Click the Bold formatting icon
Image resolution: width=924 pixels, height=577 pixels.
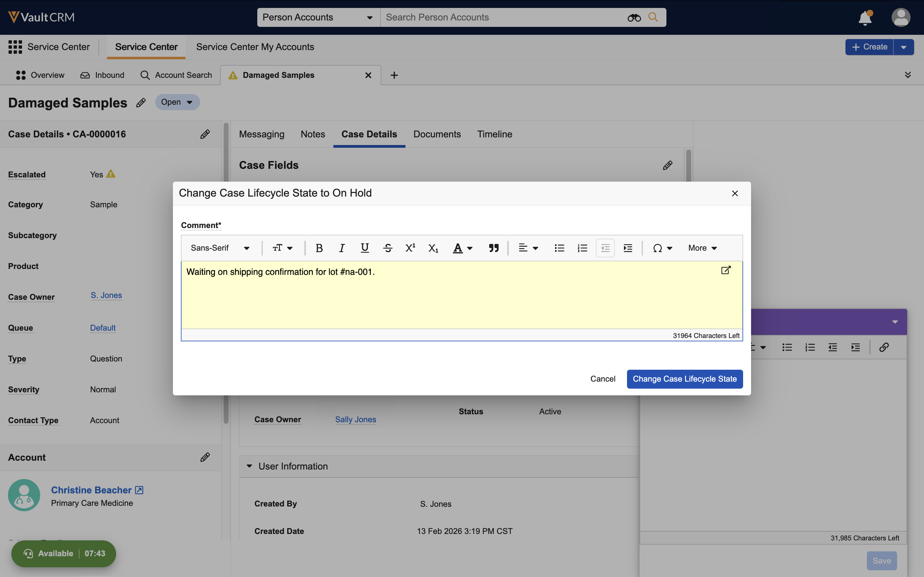319,248
